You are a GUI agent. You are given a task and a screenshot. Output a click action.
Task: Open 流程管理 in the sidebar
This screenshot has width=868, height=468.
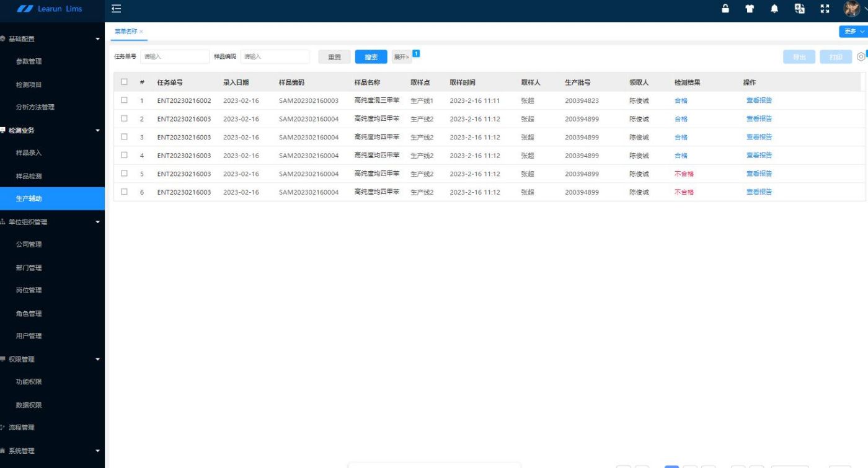(21, 428)
